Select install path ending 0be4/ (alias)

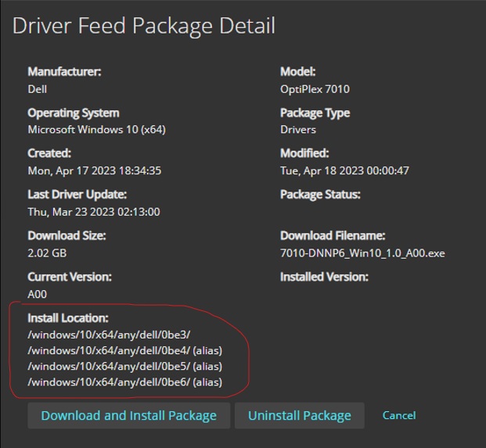click(x=125, y=350)
